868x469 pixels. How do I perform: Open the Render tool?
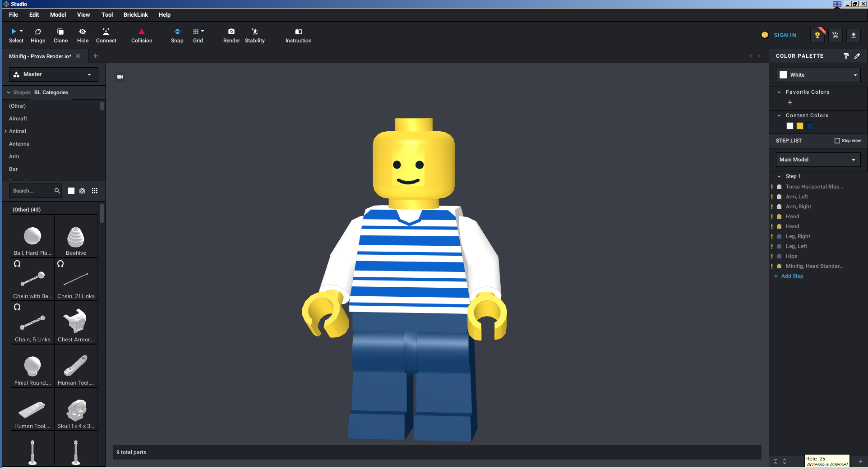click(231, 36)
